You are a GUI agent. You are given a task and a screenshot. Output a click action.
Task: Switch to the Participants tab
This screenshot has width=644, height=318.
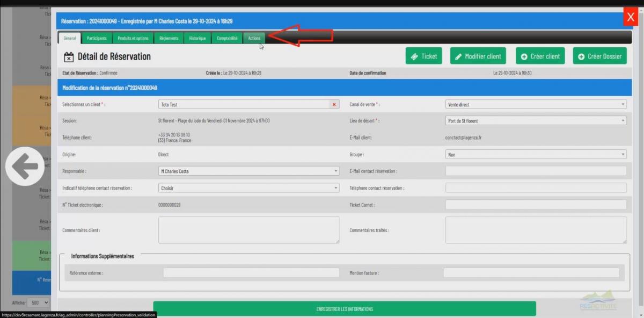[x=97, y=38]
